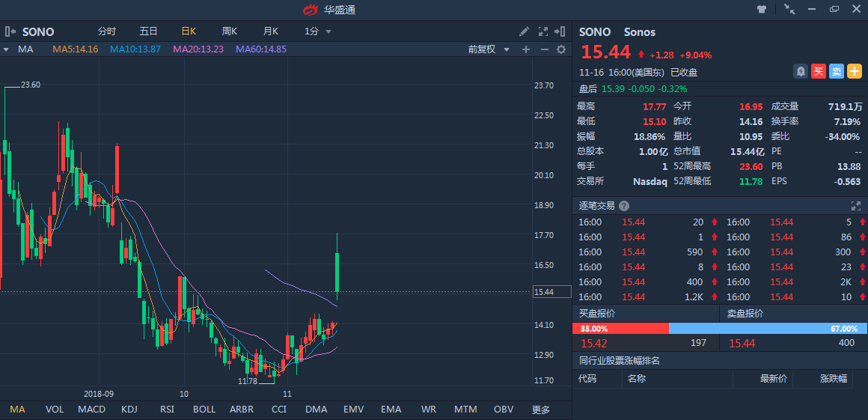This screenshot has width=868, height=420.
Task: Zoom in chart with plus icon
Action: tap(526, 49)
